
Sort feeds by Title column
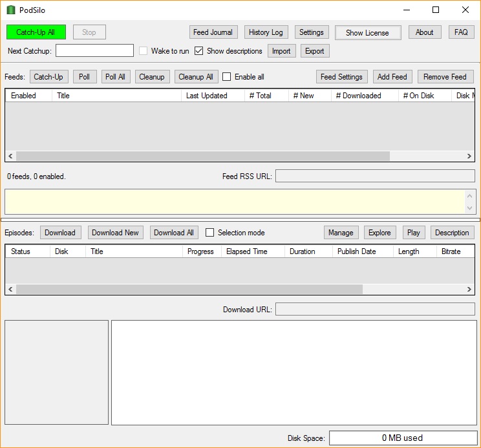(116, 96)
